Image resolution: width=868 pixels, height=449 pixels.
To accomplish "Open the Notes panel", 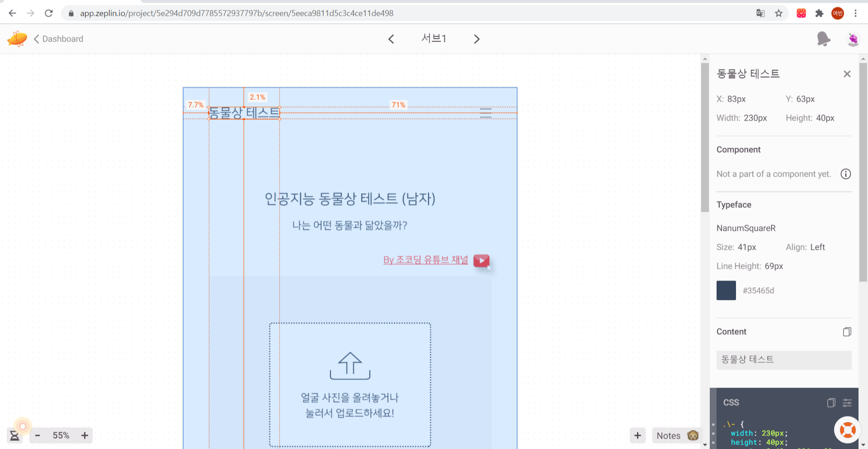I will (x=677, y=435).
